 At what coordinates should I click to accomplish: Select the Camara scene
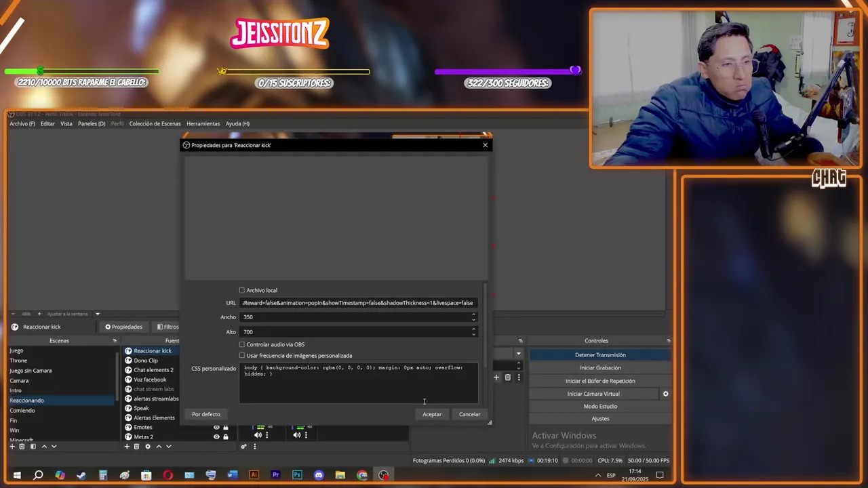(x=19, y=380)
